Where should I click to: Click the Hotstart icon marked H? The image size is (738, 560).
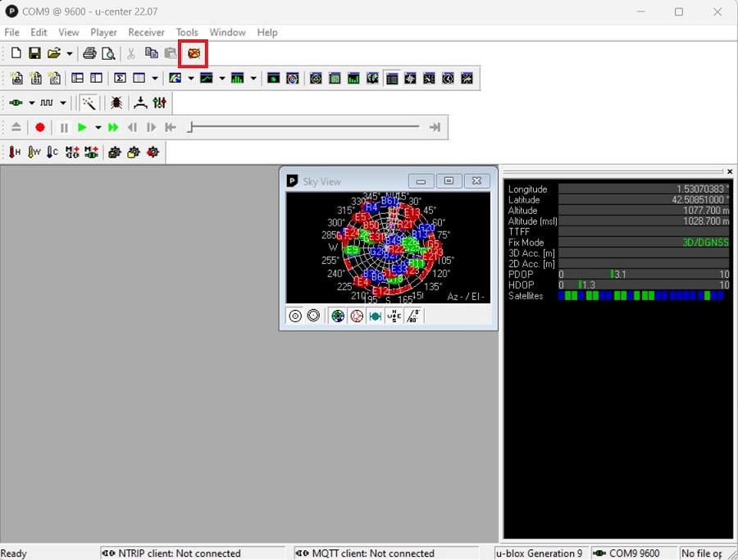pyautogui.click(x=15, y=152)
